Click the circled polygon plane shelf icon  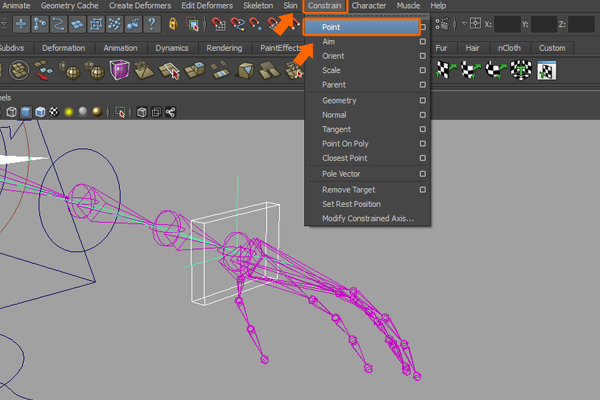(19, 70)
